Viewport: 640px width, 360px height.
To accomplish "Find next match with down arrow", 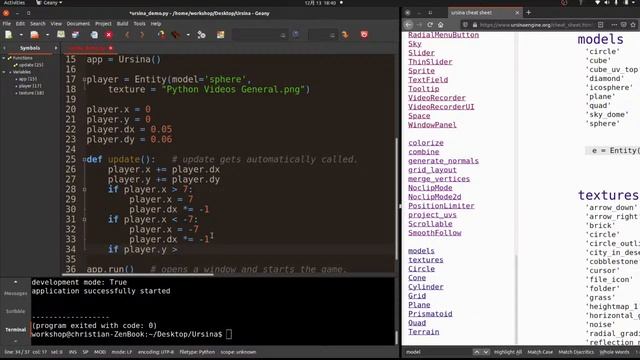I will click(x=486, y=352).
